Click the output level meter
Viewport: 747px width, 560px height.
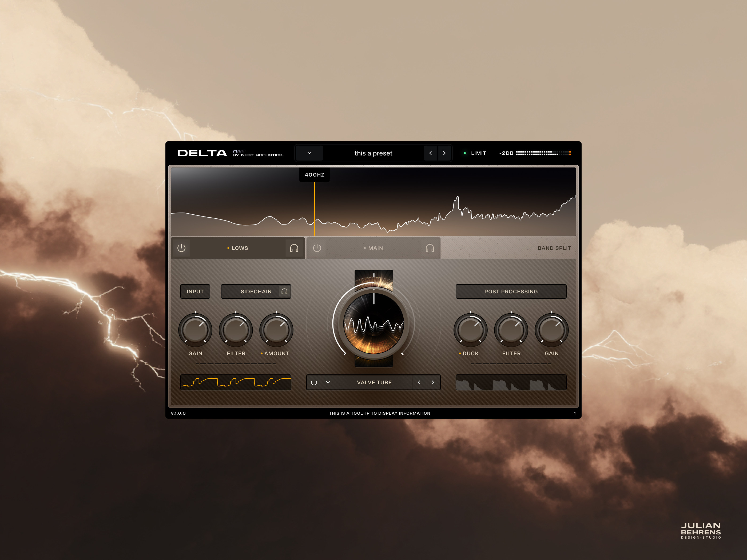click(543, 153)
